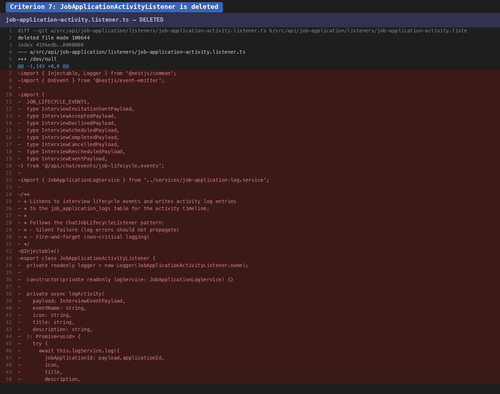This screenshot has width=500, height=394.
Task: Click line number 50 in the gutter
Action: point(9,379)
